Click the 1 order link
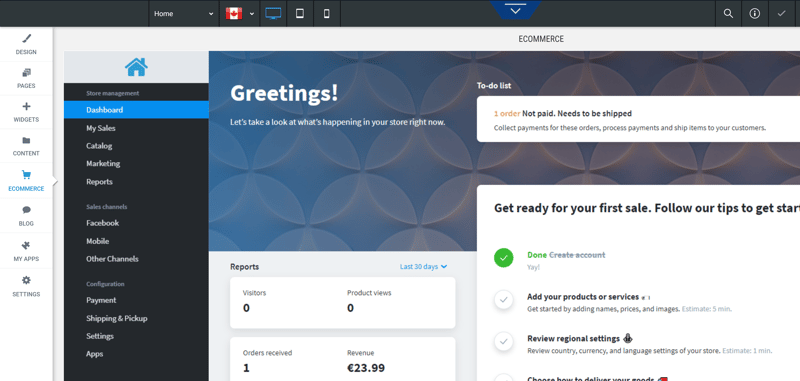Image resolution: width=800 pixels, height=381 pixels. click(x=507, y=114)
